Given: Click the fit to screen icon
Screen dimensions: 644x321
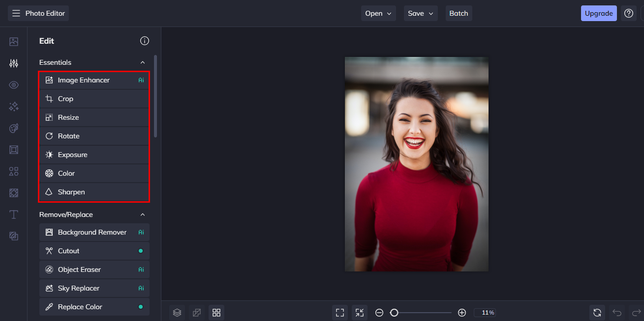Looking at the screenshot, I should (340, 312).
